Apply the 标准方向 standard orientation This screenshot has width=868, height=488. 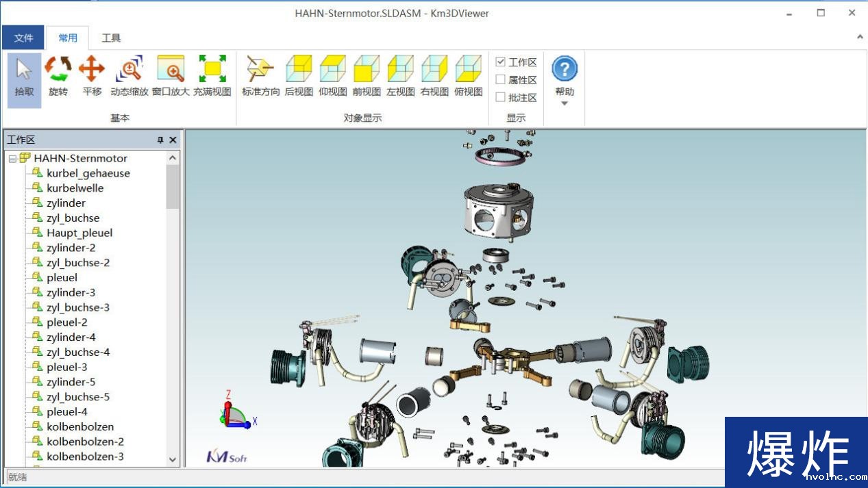pyautogui.click(x=260, y=75)
